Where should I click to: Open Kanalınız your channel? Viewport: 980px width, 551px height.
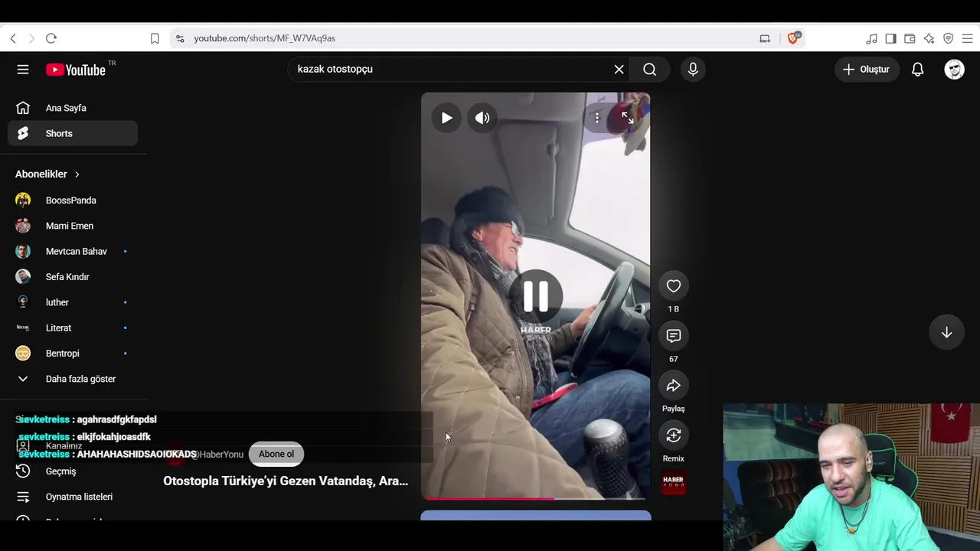tap(73, 445)
